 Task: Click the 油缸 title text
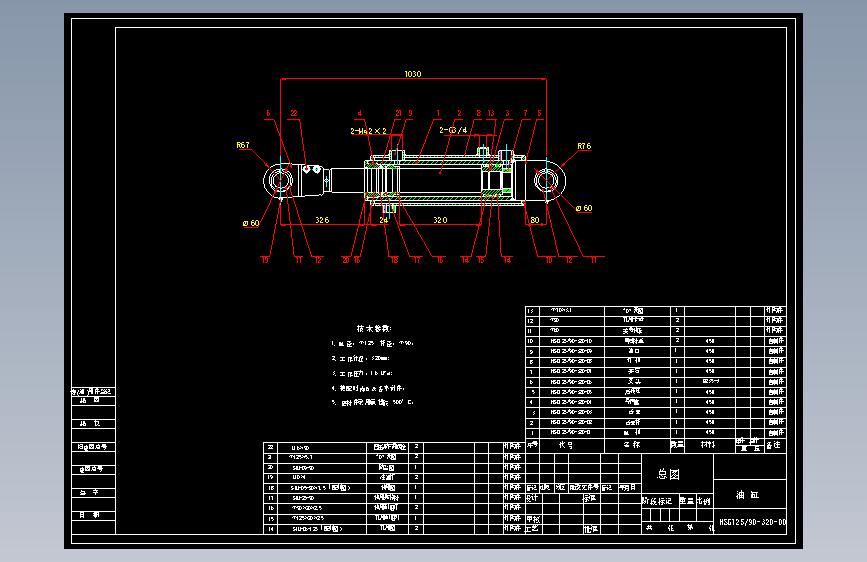pos(747,495)
